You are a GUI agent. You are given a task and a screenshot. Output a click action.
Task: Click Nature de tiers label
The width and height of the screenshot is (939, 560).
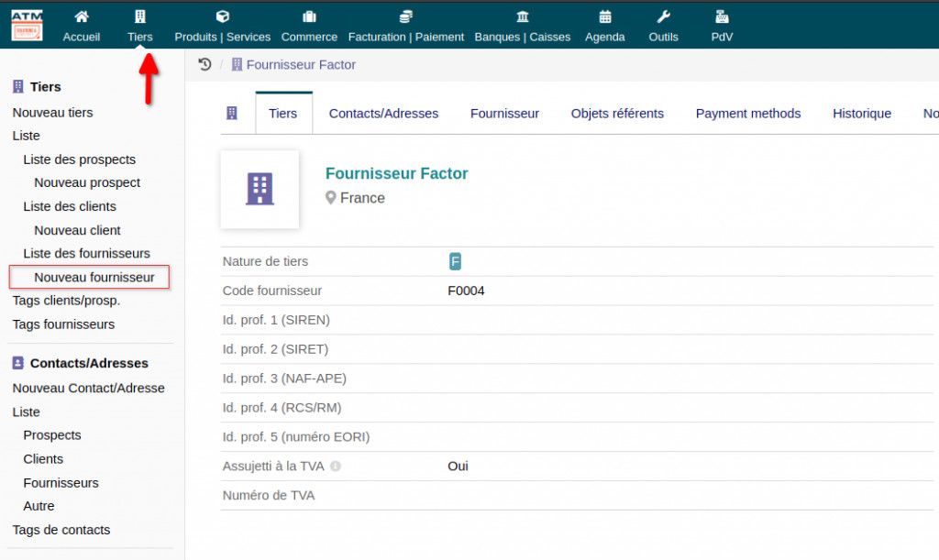pos(265,261)
